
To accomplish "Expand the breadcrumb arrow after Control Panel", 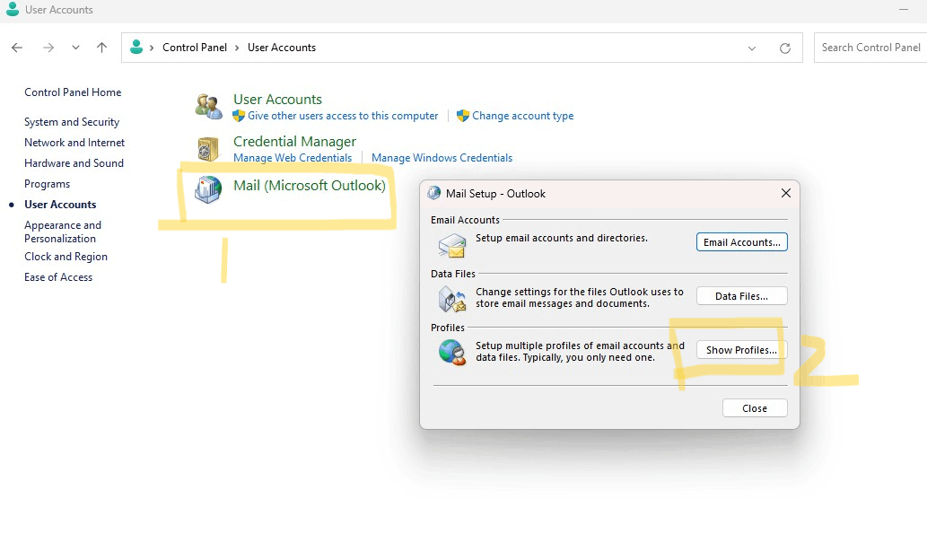I will click(235, 47).
